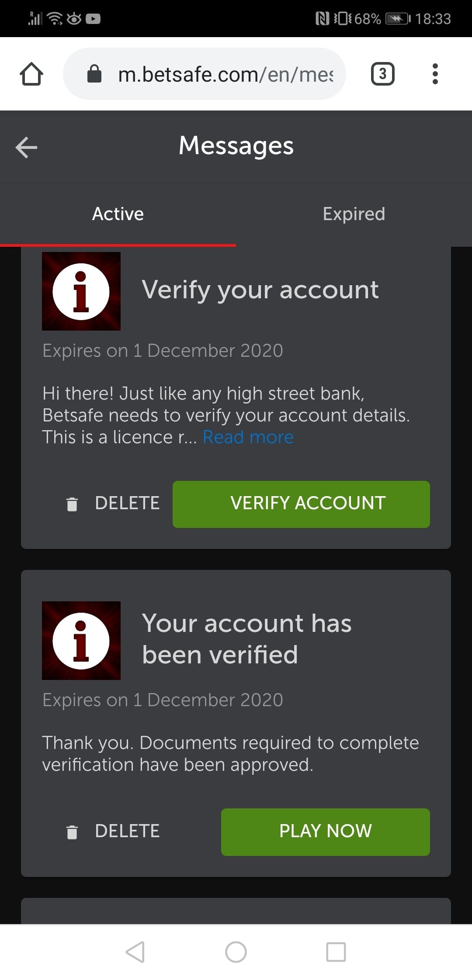Viewport: 472px width, 980px height.
Task: Tap the padlock icon in the address bar
Action: pyautogui.click(x=94, y=74)
